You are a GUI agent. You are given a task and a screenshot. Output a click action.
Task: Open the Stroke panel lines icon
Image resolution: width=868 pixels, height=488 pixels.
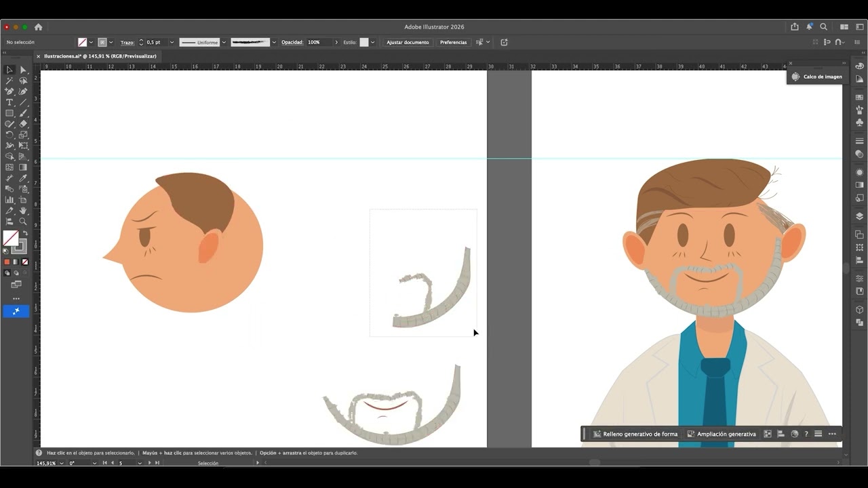coord(859,140)
